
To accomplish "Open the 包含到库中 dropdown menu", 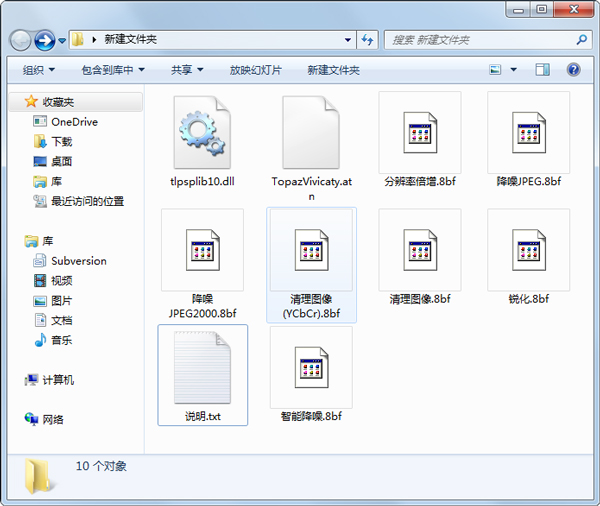I will [113, 70].
